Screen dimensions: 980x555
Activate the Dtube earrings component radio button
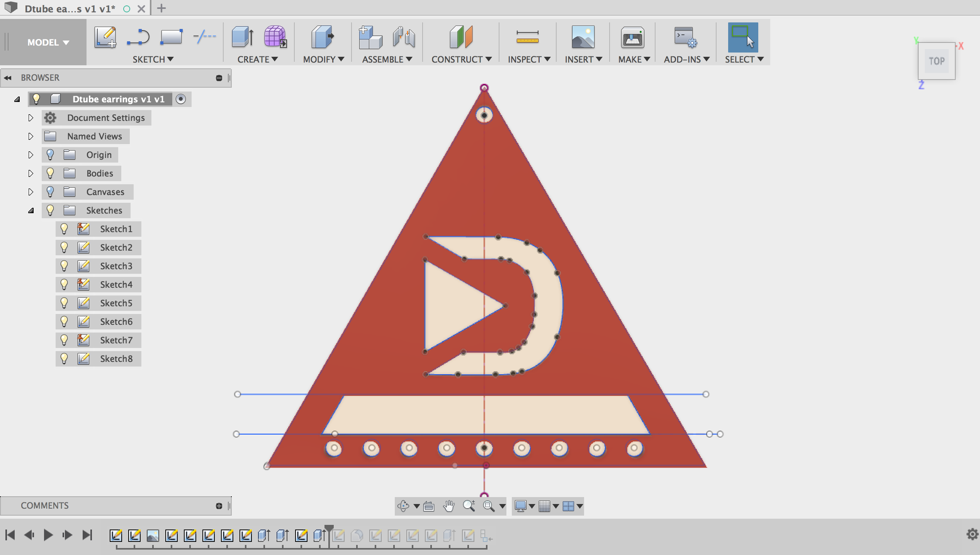(x=181, y=99)
